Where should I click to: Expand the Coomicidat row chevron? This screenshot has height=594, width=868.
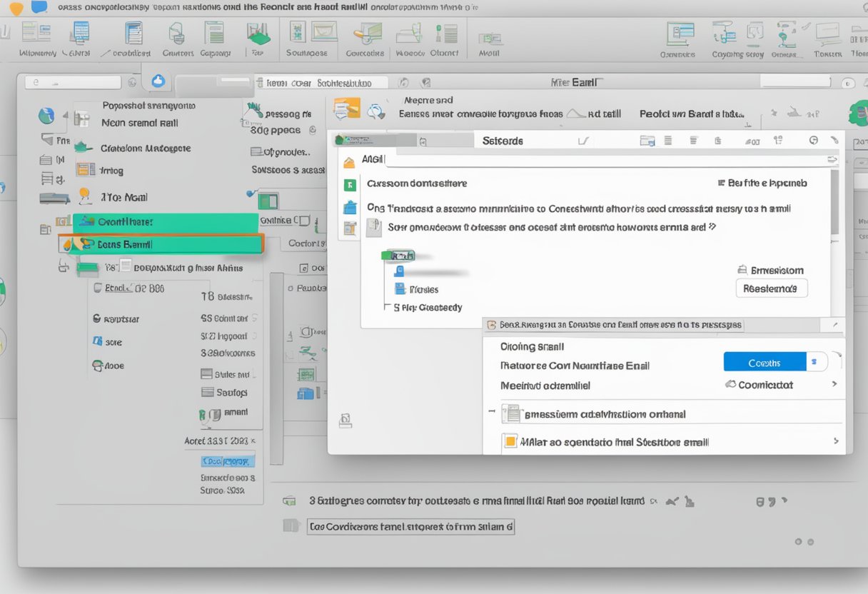tap(834, 385)
